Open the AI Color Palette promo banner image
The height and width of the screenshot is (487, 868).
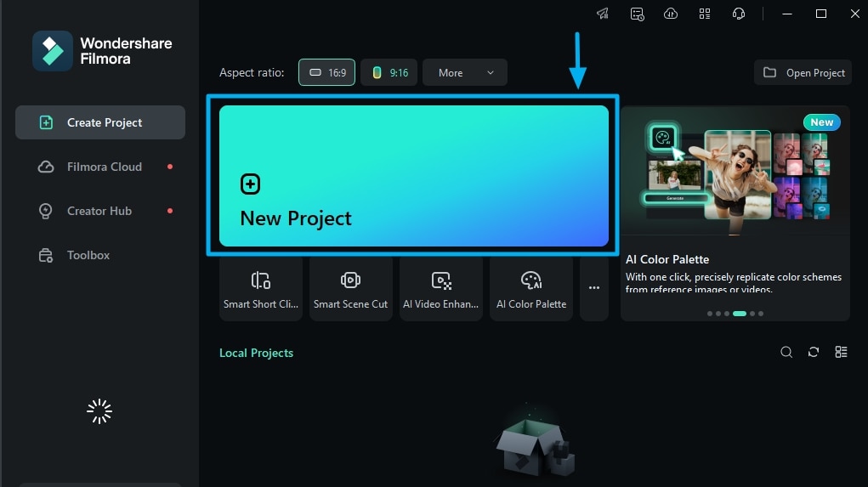point(735,171)
